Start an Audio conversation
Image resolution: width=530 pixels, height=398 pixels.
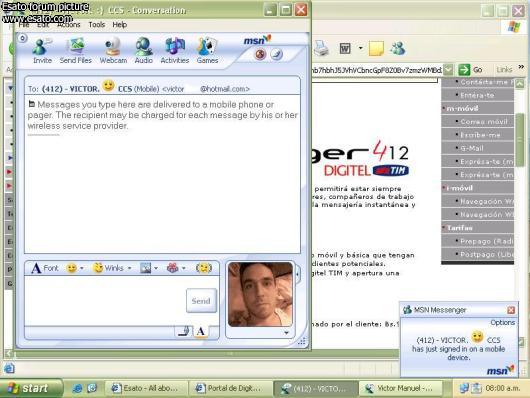144,51
